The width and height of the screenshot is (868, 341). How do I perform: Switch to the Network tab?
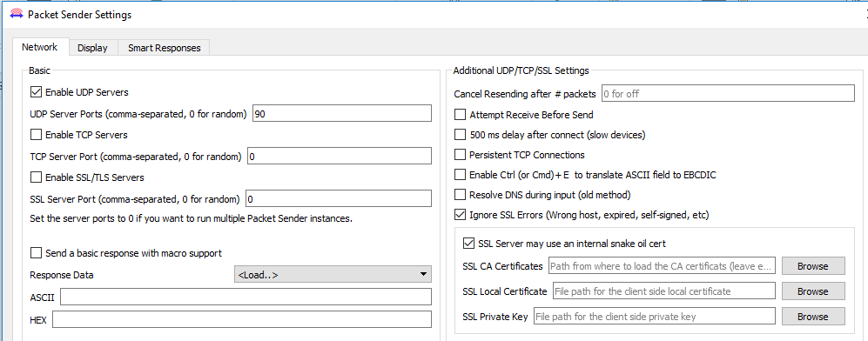click(x=39, y=48)
